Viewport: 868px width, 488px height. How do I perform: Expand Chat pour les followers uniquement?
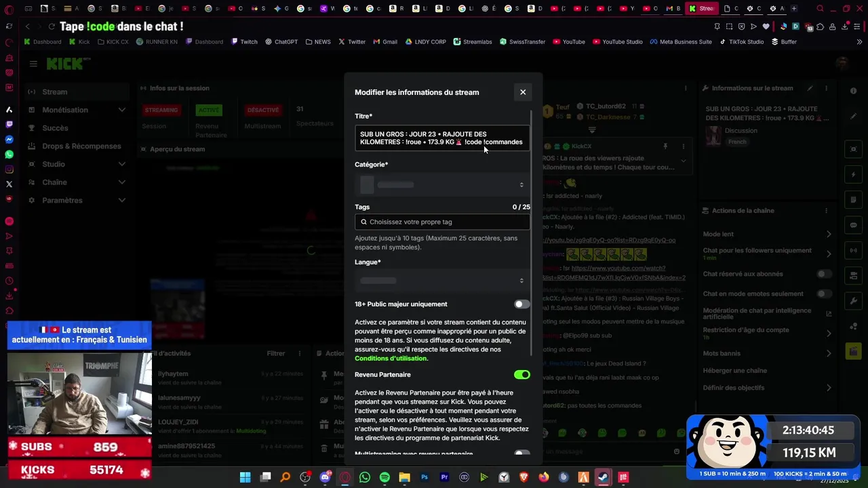[x=829, y=253]
